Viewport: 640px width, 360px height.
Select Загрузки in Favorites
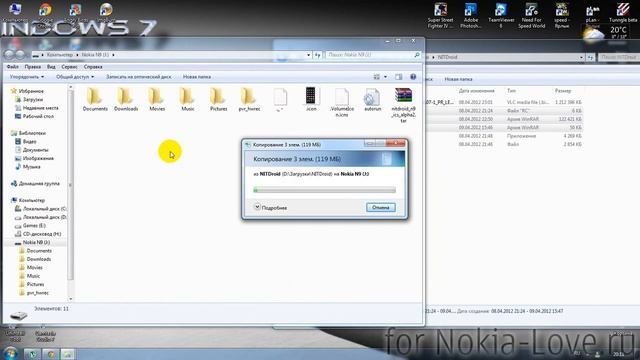[x=33, y=99]
